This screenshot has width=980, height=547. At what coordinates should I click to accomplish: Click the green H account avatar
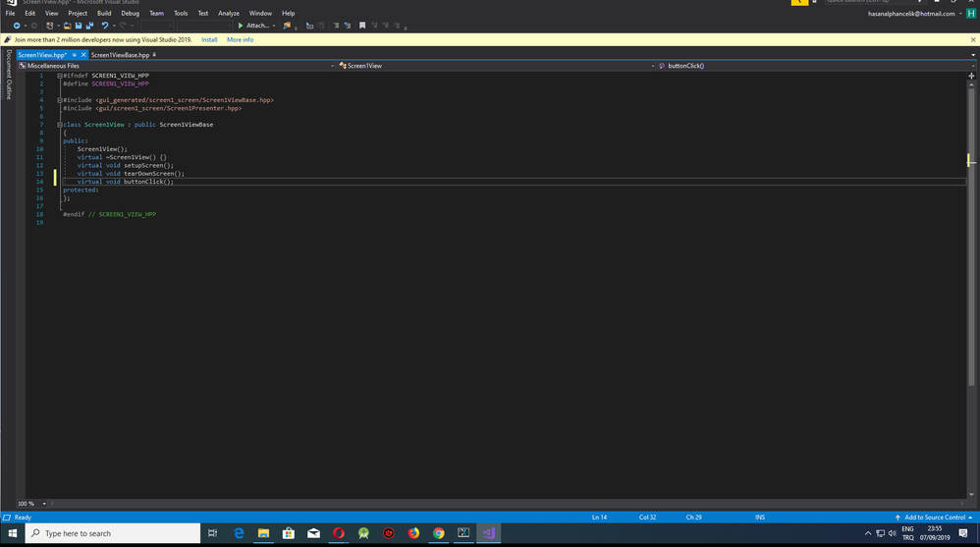(970, 14)
